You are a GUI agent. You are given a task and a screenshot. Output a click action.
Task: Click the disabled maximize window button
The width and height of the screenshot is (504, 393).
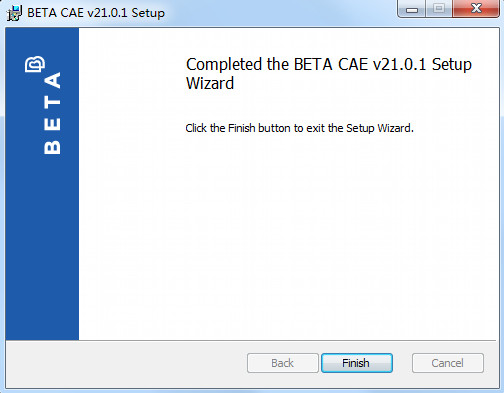(439, 9)
